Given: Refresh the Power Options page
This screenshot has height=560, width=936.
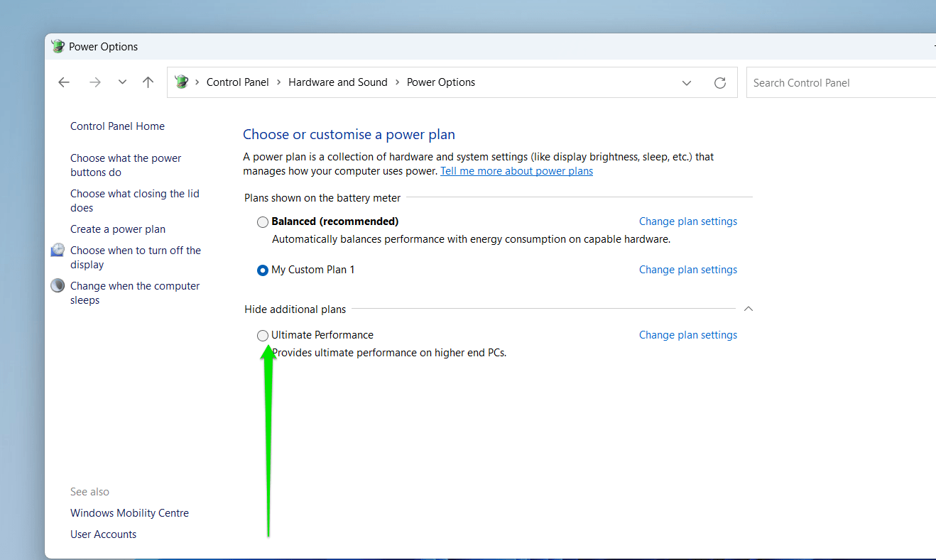Looking at the screenshot, I should tap(720, 83).
